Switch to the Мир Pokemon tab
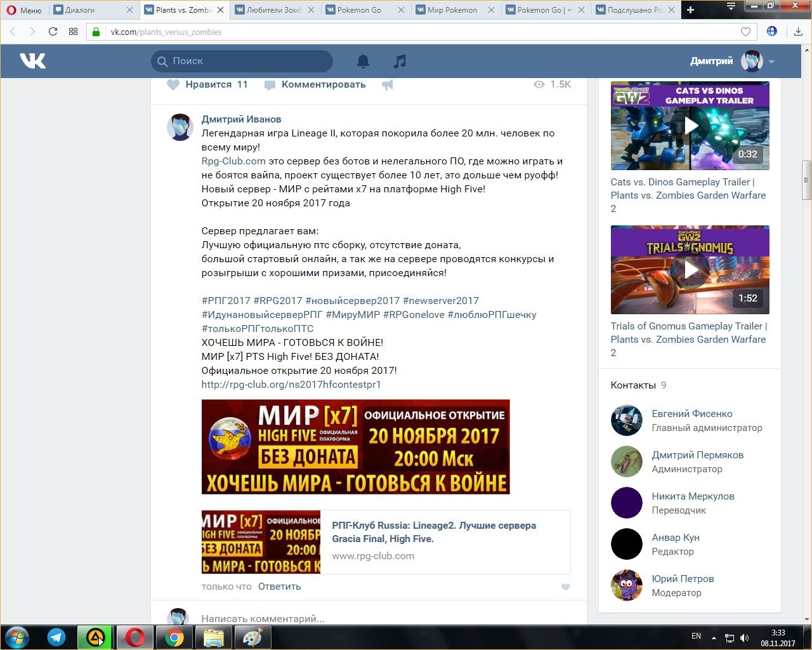The width and height of the screenshot is (812, 650). coord(454,10)
